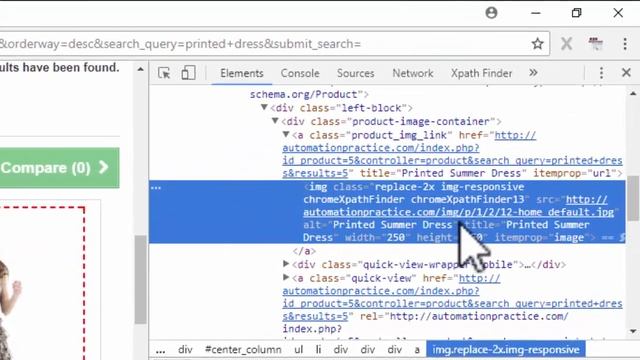Open the product_img_link href URL
This screenshot has height=360, width=640.
coord(452,154)
